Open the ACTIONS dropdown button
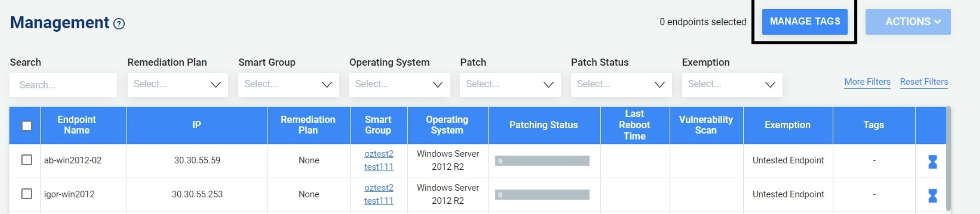This screenshot has width=980, height=214. tap(908, 22)
